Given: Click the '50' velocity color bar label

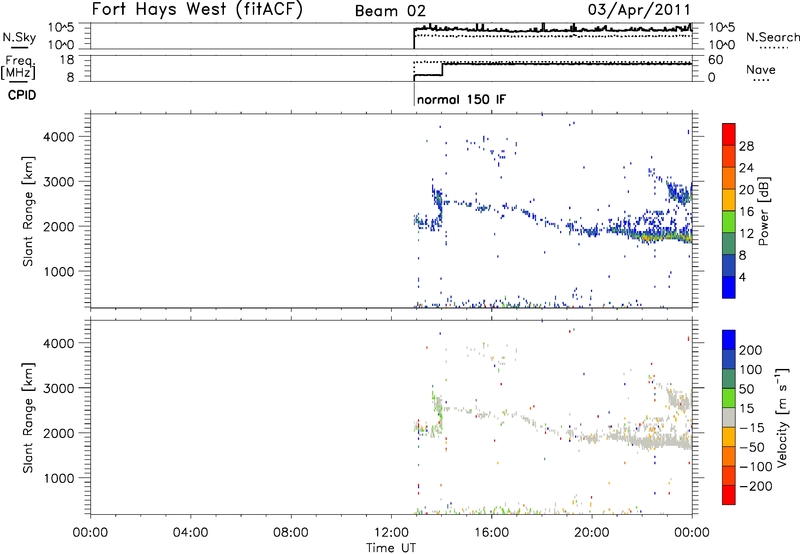Looking at the screenshot, I should pyautogui.click(x=746, y=389).
